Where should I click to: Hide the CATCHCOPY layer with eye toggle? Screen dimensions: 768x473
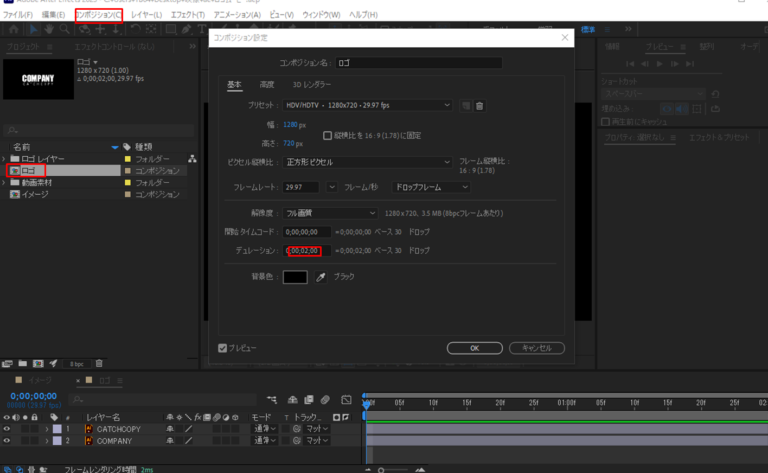coord(7,428)
